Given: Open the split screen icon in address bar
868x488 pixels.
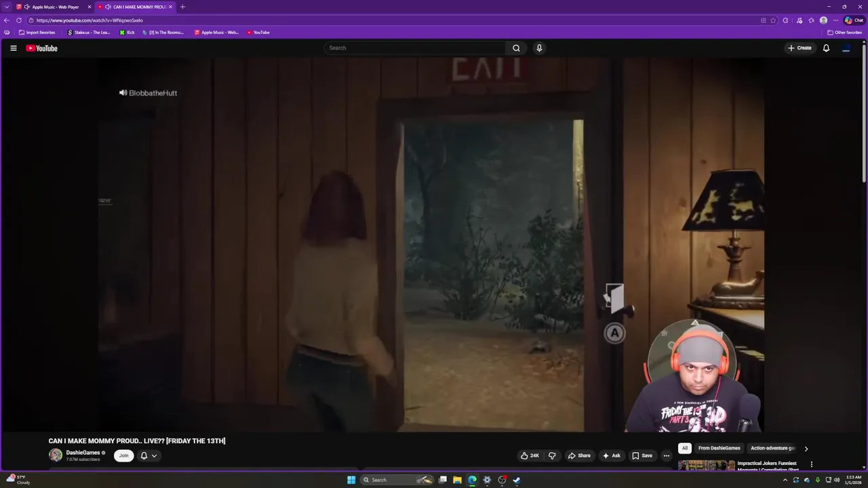Looking at the screenshot, I should pos(764,20).
